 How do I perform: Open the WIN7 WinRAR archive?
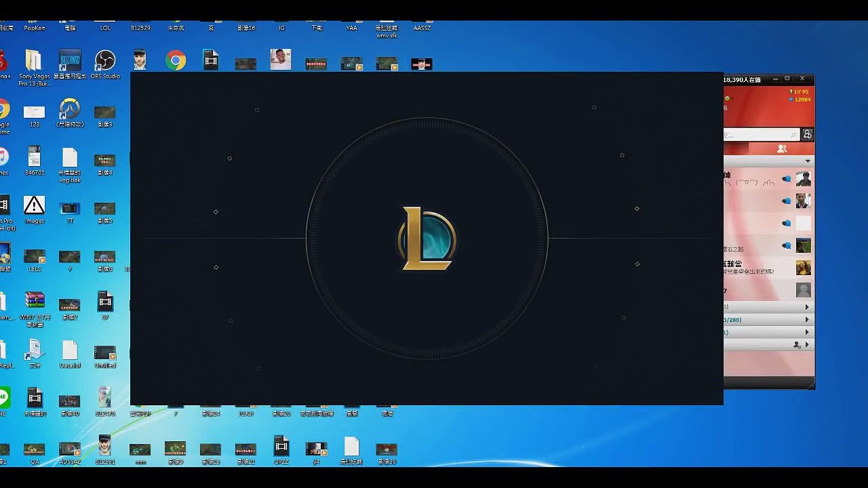click(34, 309)
